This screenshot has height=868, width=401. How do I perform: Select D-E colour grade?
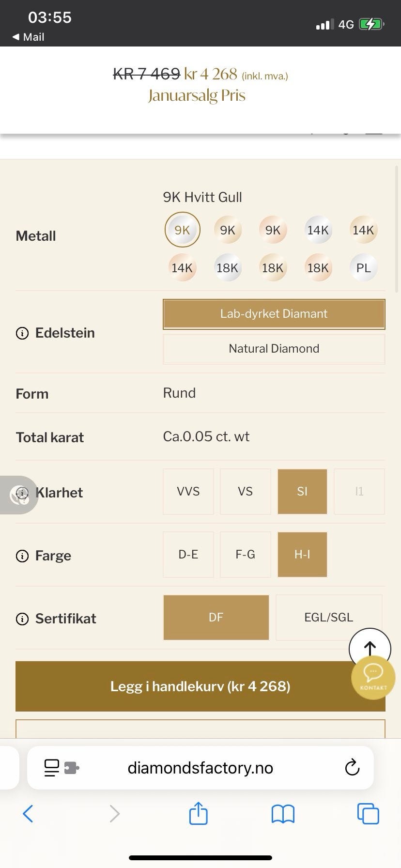pos(188,555)
